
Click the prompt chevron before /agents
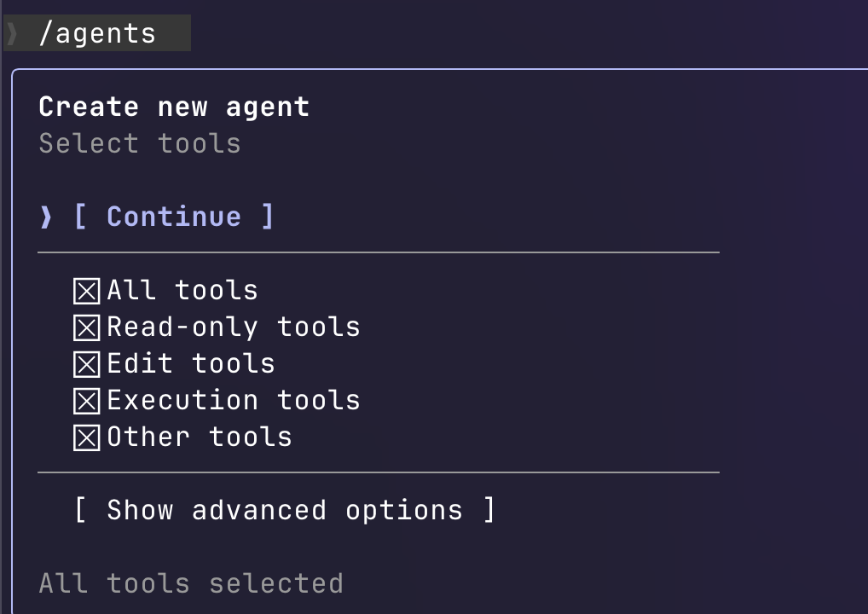click(12, 34)
